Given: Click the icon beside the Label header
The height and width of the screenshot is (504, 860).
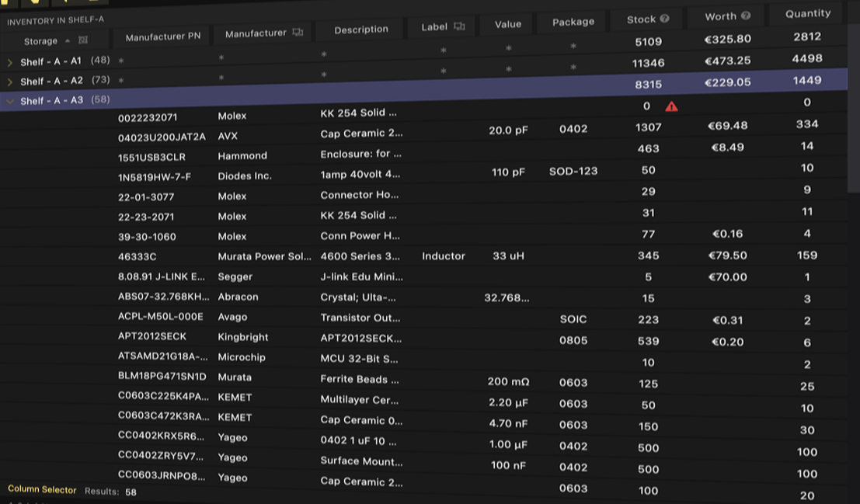Looking at the screenshot, I should tap(459, 26).
